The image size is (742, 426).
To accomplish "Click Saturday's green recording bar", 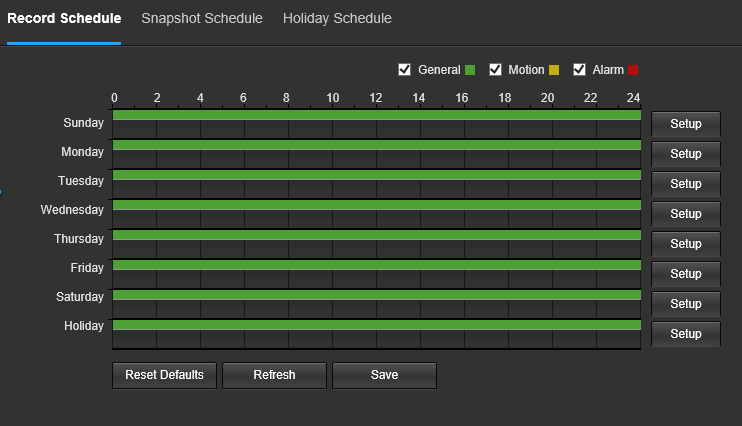I will [x=377, y=295].
